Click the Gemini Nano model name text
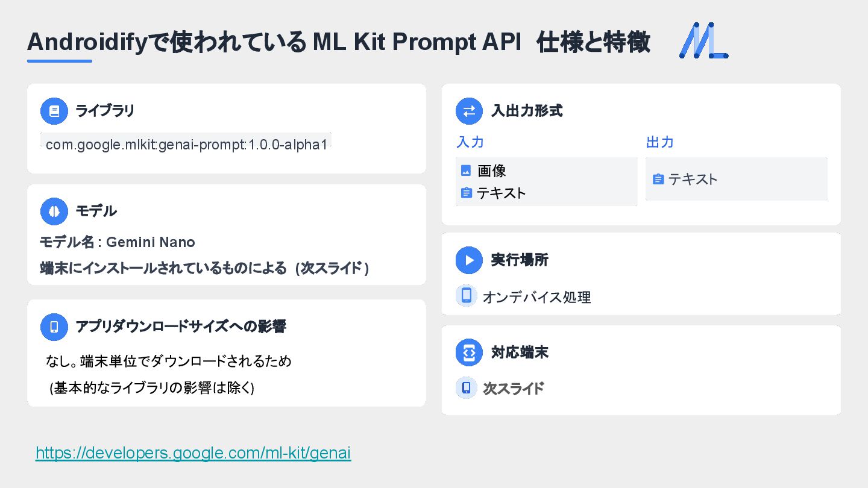The width and height of the screenshot is (868, 488). (x=150, y=242)
